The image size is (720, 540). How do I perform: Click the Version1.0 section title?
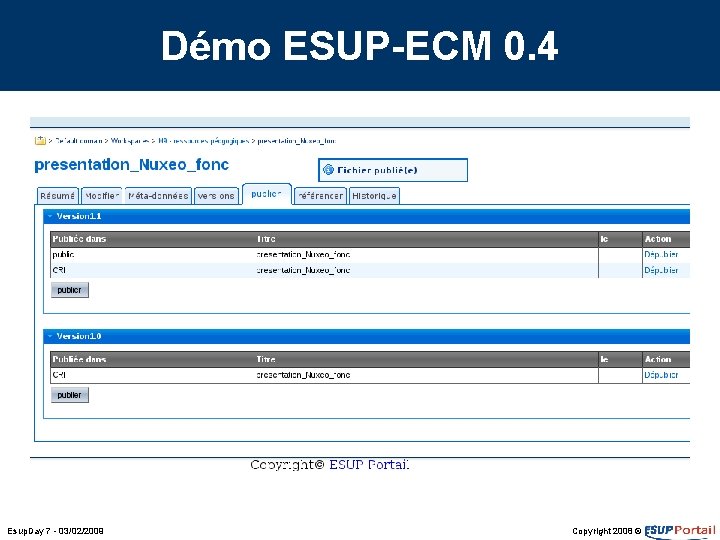pos(79,336)
